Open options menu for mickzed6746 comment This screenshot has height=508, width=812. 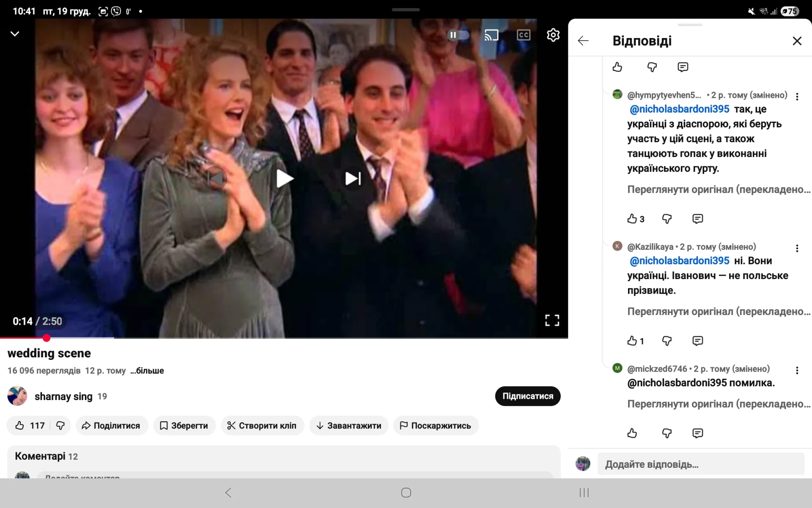(x=797, y=370)
